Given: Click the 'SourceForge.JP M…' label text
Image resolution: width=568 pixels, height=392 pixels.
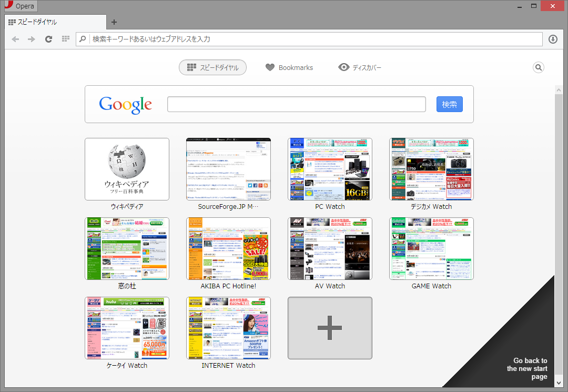Looking at the screenshot, I should click(229, 206).
